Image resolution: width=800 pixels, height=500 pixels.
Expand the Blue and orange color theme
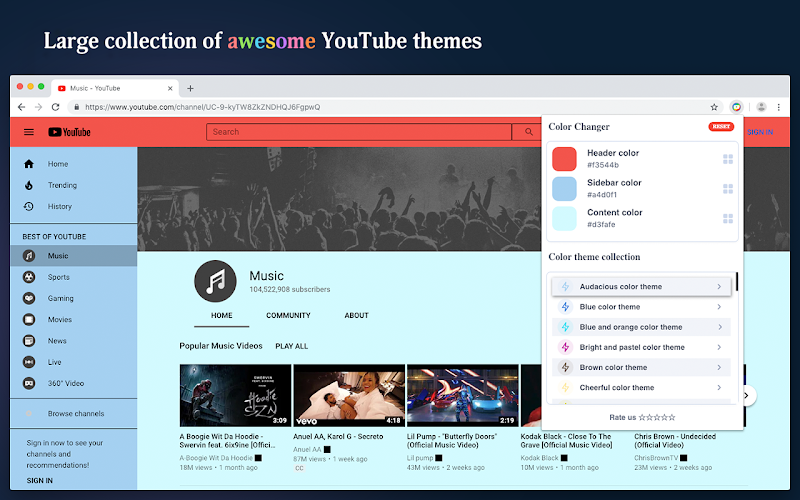click(x=641, y=327)
